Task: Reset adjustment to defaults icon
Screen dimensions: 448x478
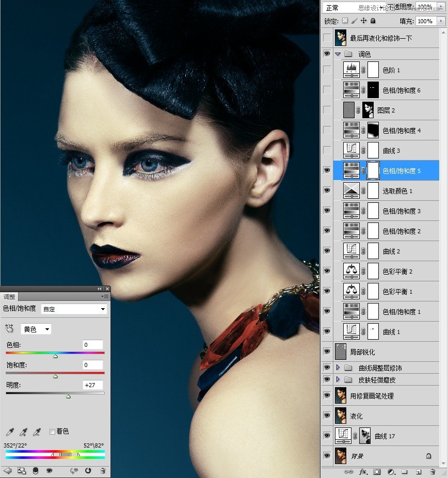Action: coord(88,471)
